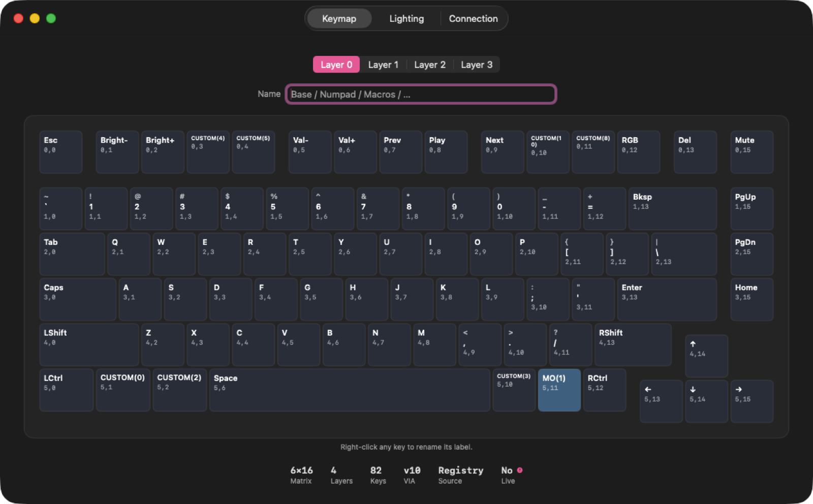Select Layer 1

(383, 65)
